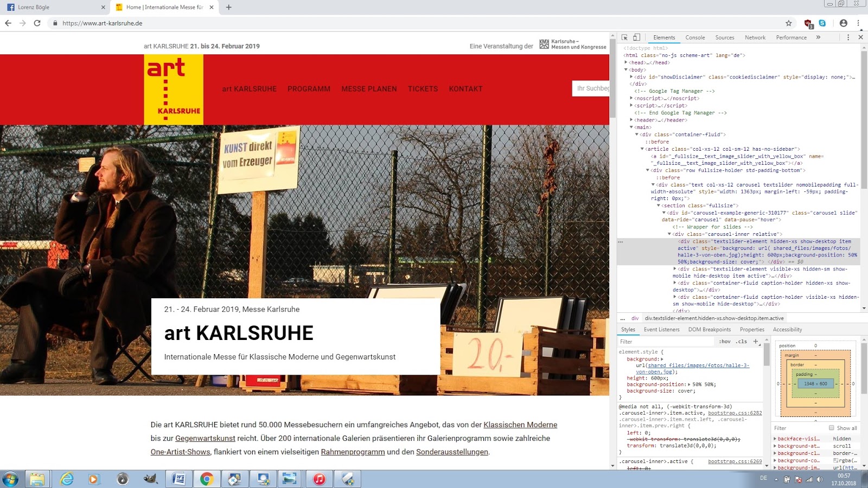This screenshot has width=868, height=488.
Task: Open Windows Explorer from taskbar
Action: (37, 479)
